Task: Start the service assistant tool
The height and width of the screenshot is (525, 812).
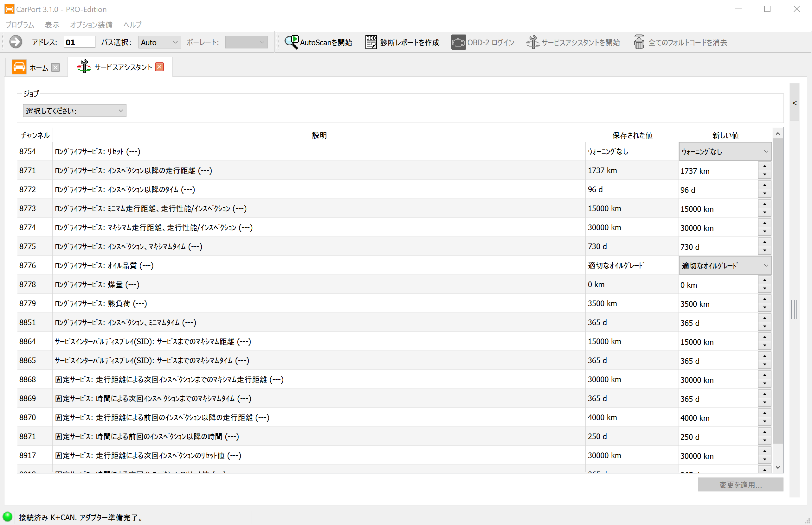Action: pos(573,42)
